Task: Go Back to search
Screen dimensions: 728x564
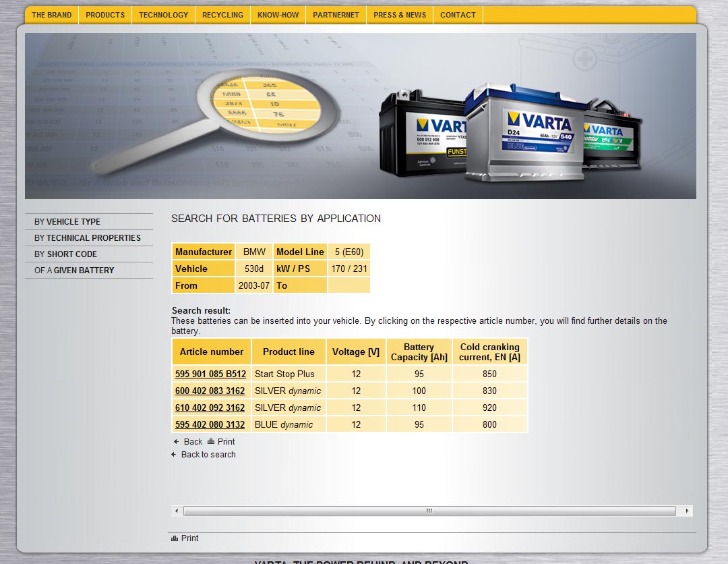Action: tap(208, 454)
